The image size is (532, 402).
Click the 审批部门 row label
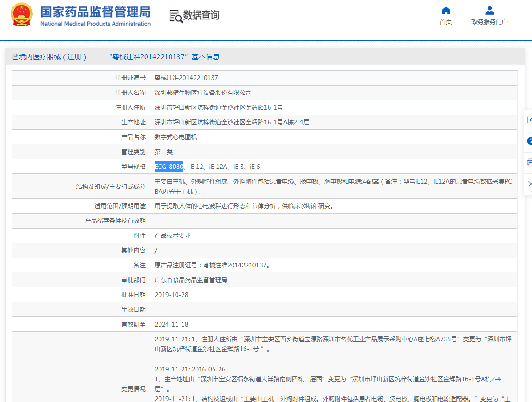pyautogui.click(x=133, y=280)
